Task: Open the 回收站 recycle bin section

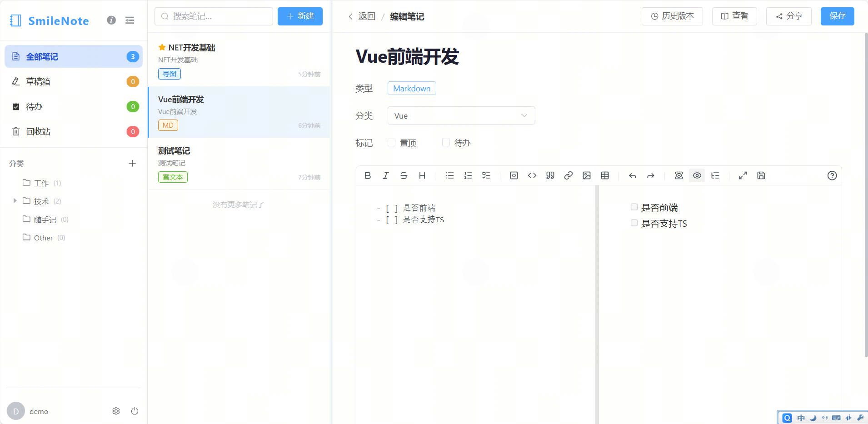Action: pyautogui.click(x=74, y=131)
